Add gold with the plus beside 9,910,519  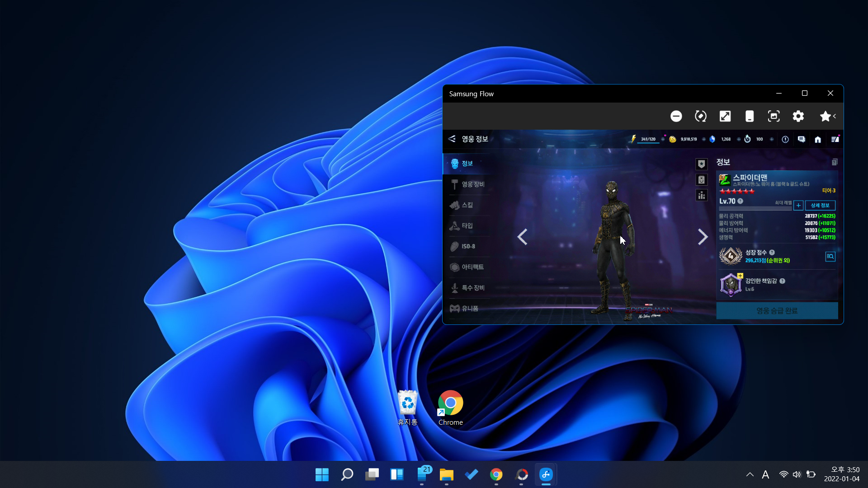(x=703, y=139)
